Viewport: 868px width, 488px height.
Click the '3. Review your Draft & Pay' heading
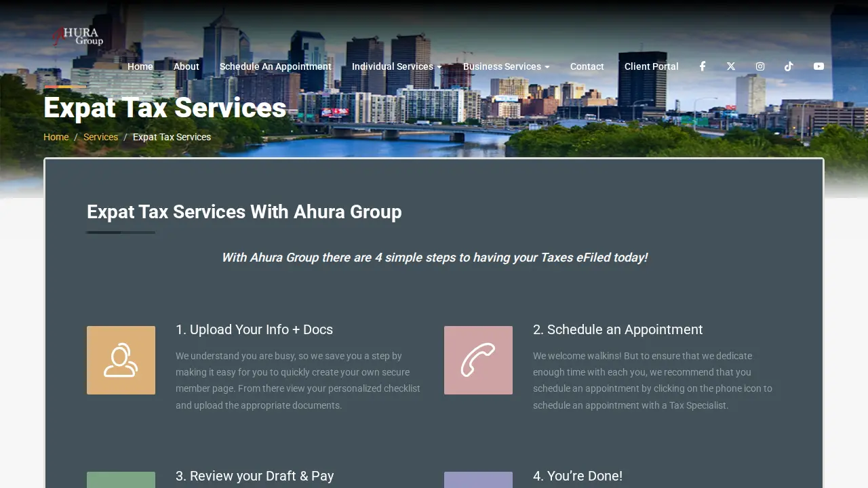pos(255,476)
